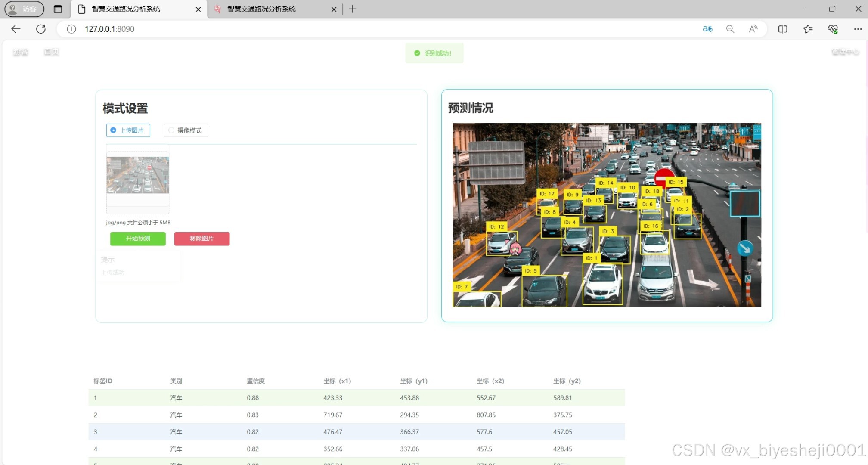The height and width of the screenshot is (465, 868).
Task: Click the 预测情况 heading
Action: [471, 108]
